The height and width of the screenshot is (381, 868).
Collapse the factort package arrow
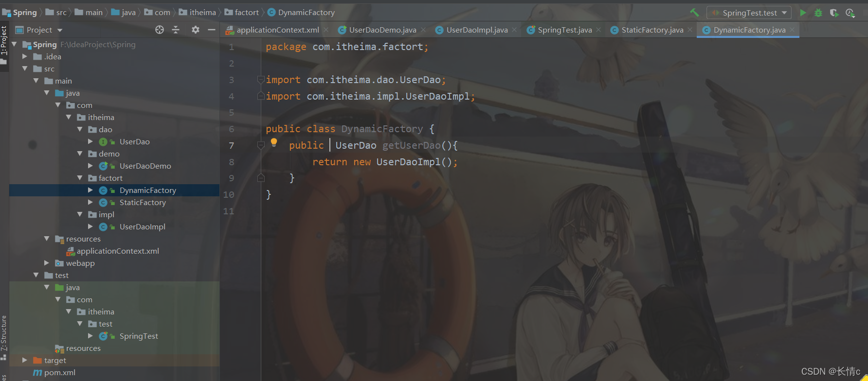[x=80, y=178]
